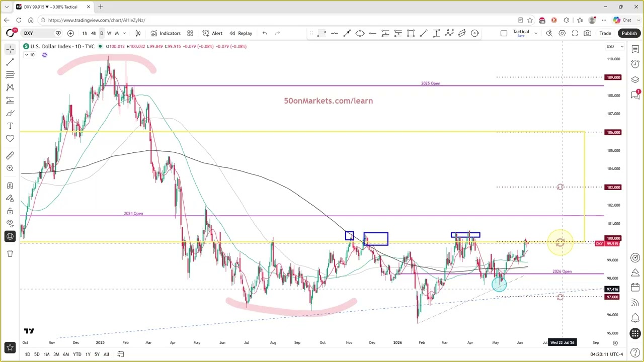Toggle stay in drawing mode

(x=10, y=198)
